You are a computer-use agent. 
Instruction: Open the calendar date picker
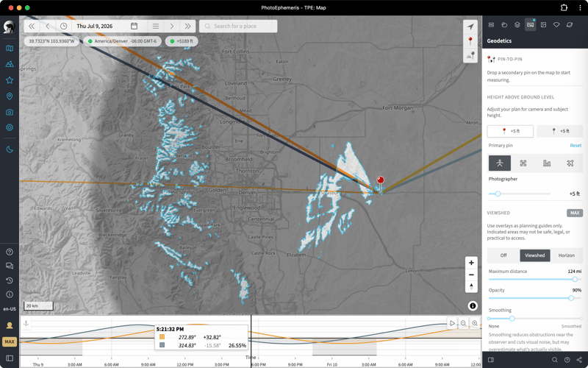(x=134, y=26)
